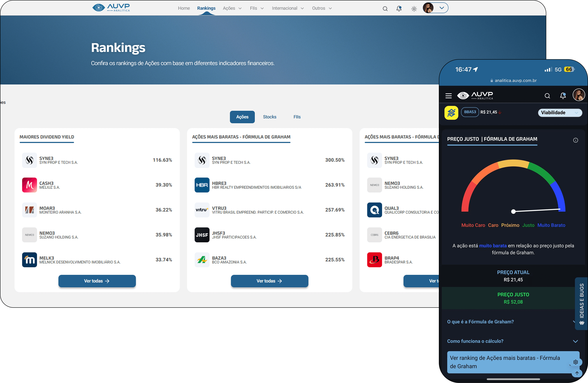
Task: Click SYNE3 logo in middle Graham card
Action: click(202, 160)
